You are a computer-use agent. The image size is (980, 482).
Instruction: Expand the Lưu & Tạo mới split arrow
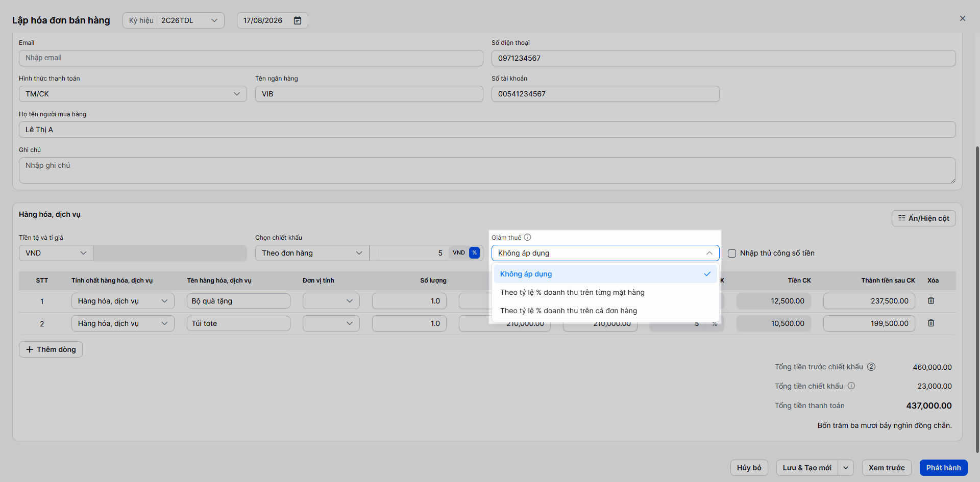(x=846, y=468)
